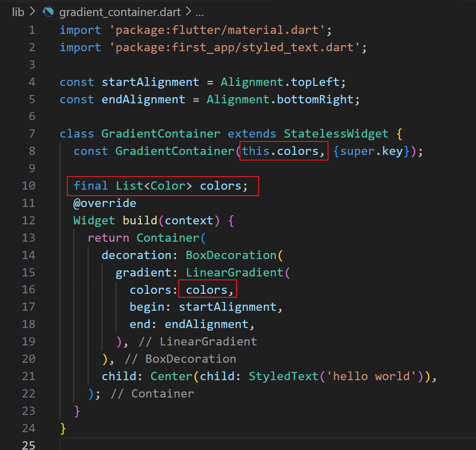Click 'startAlignment' on line 17
The width and height of the screenshot is (476, 450).
click(227, 307)
